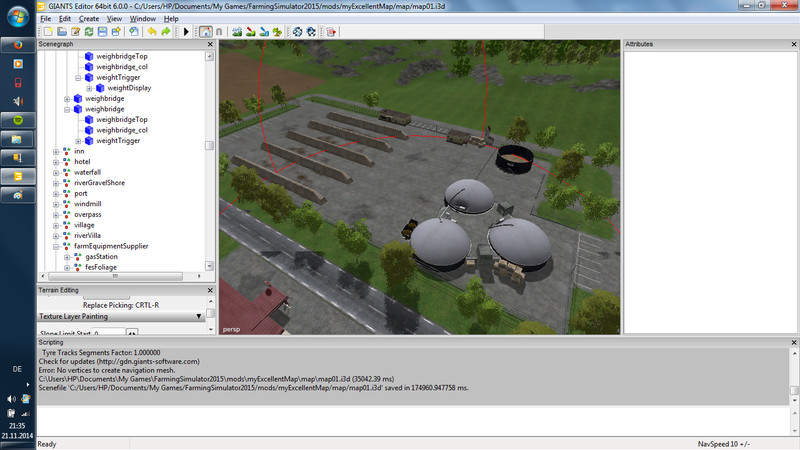
Task: Click the system tray volume speaker icon
Action: tap(11, 399)
